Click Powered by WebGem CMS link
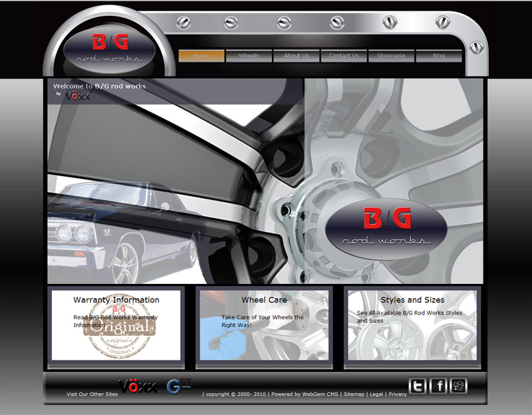Image resolution: width=532 pixels, height=415 pixels. point(305,394)
